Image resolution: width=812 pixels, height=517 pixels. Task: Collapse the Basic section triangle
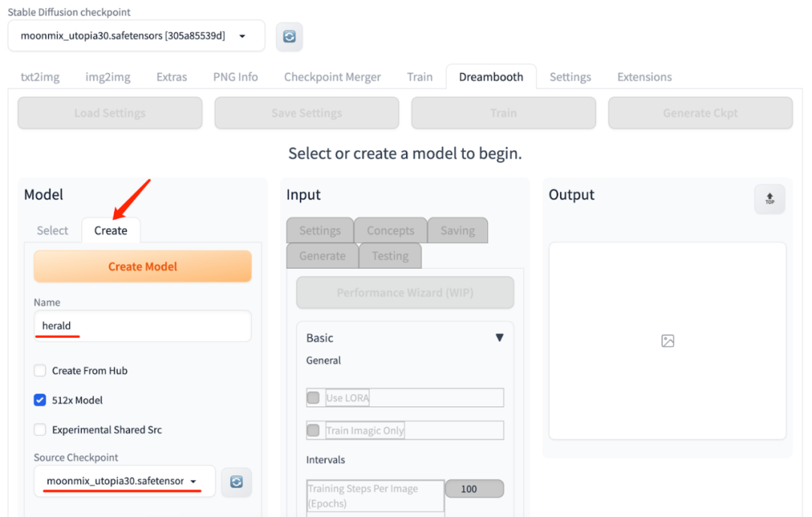(x=499, y=338)
